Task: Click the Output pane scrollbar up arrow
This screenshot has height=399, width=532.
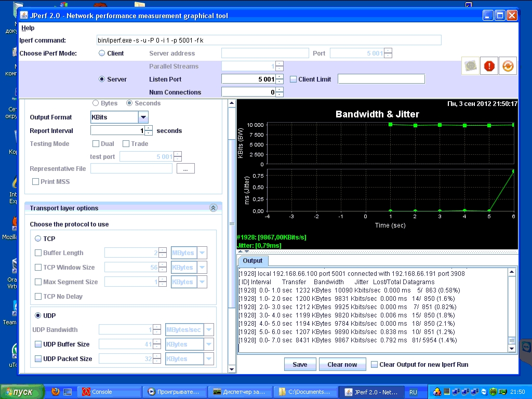Action: click(x=512, y=272)
